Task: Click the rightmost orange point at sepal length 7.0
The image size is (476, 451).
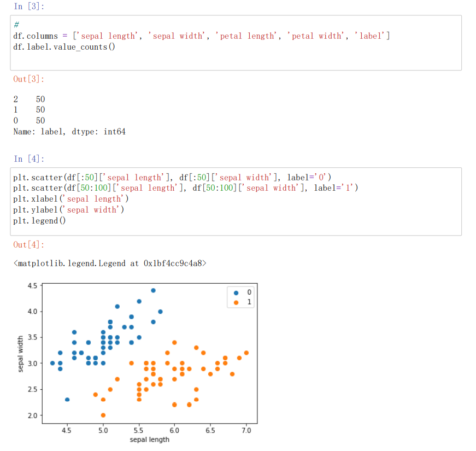Action: click(x=246, y=353)
